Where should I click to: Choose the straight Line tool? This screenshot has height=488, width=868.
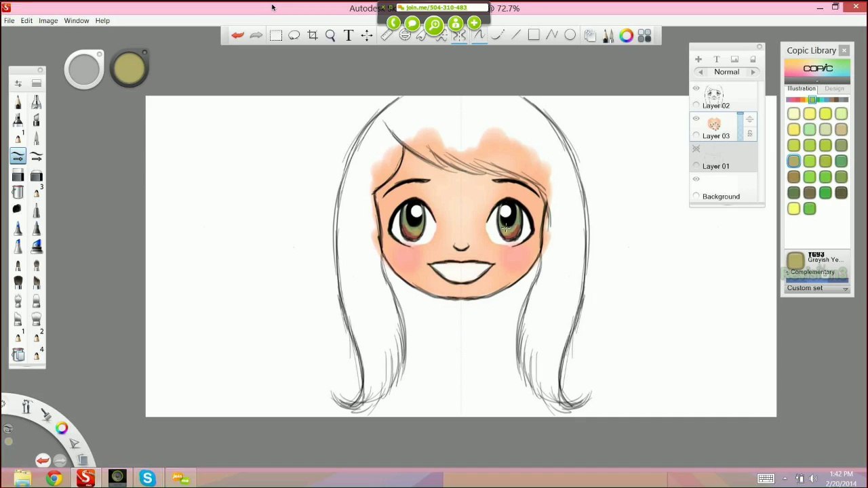point(515,35)
